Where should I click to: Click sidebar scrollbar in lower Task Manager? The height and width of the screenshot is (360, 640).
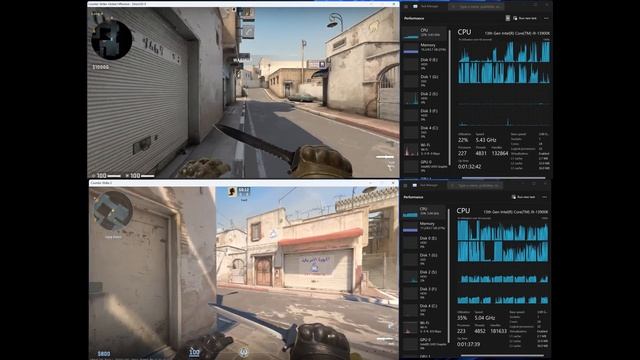click(450, 276)
